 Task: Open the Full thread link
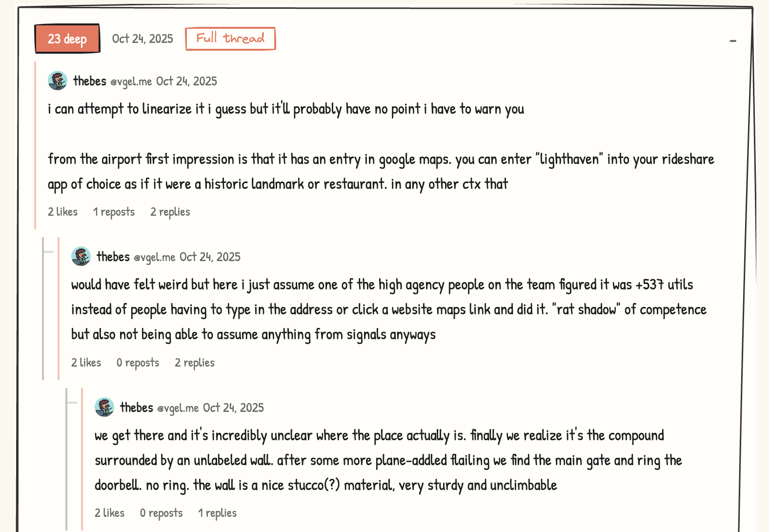point(230,39)
